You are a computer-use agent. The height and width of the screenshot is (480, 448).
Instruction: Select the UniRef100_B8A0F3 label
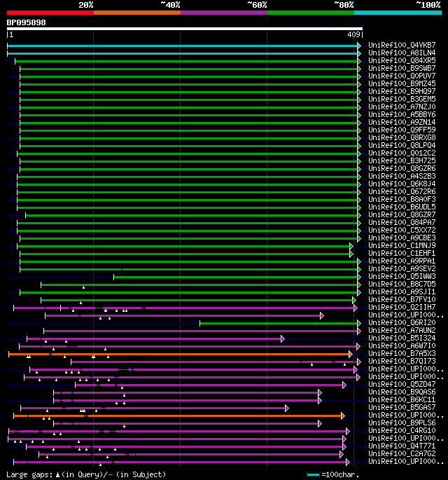point(402,199)
